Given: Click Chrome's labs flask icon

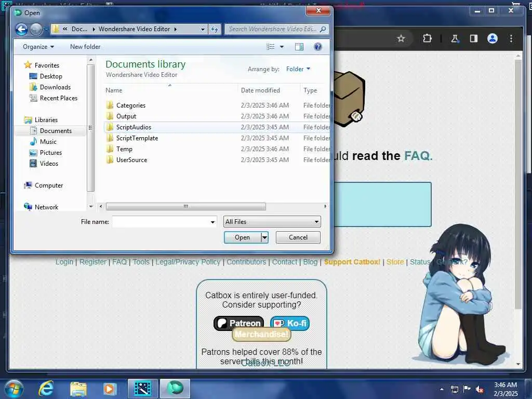Looking at the screenshot, I should [455, 38].
